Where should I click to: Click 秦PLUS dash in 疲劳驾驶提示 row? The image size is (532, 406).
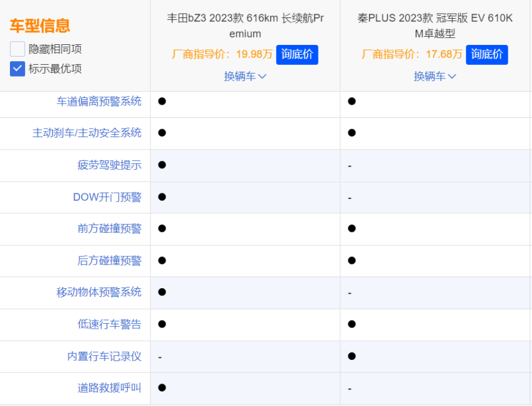pyautogui.click(x=350, y=166)
